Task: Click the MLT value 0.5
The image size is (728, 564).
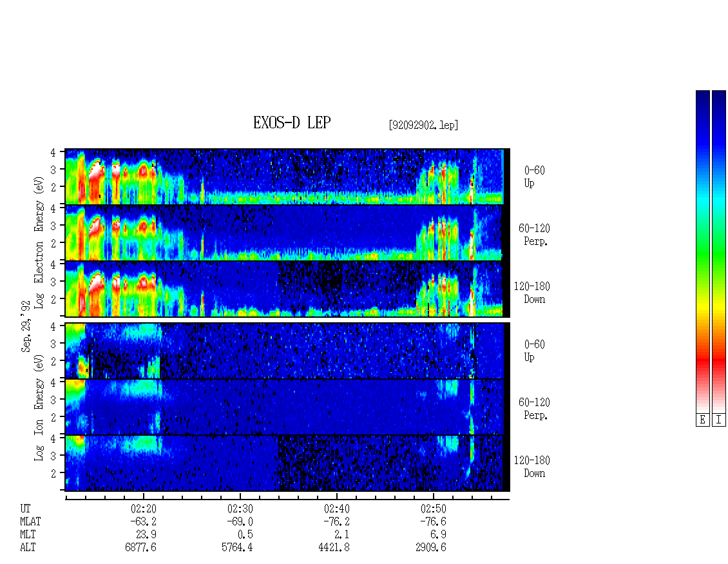Action: coord(245,535)
